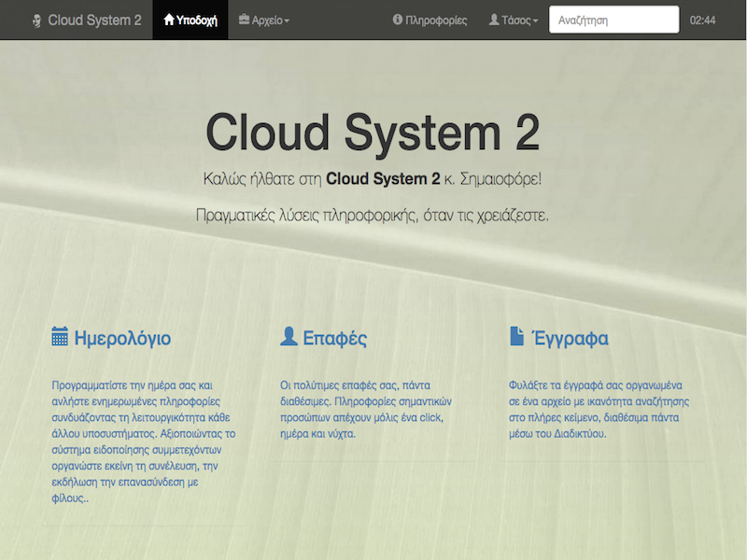
Task: Click the calendar icon beside Ημερολόγιο
Action: pyautogui.click(x=60, y=336)
